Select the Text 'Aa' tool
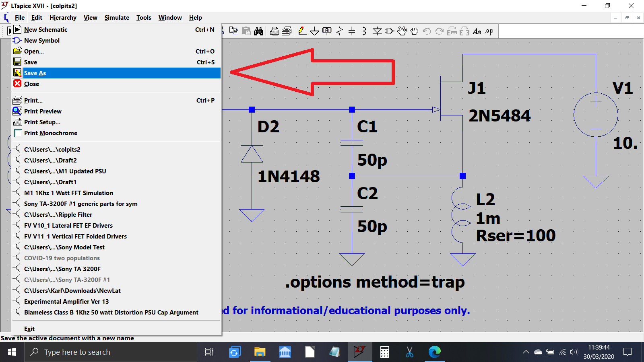The width and height of the screenshot is (644, 362). (x=477, y=31)
